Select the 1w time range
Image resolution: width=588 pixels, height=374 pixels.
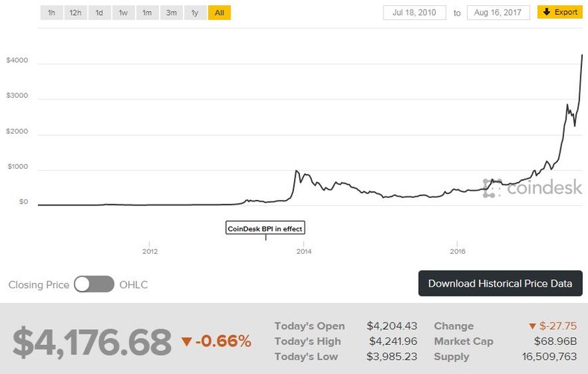click(x=123, y=13)
